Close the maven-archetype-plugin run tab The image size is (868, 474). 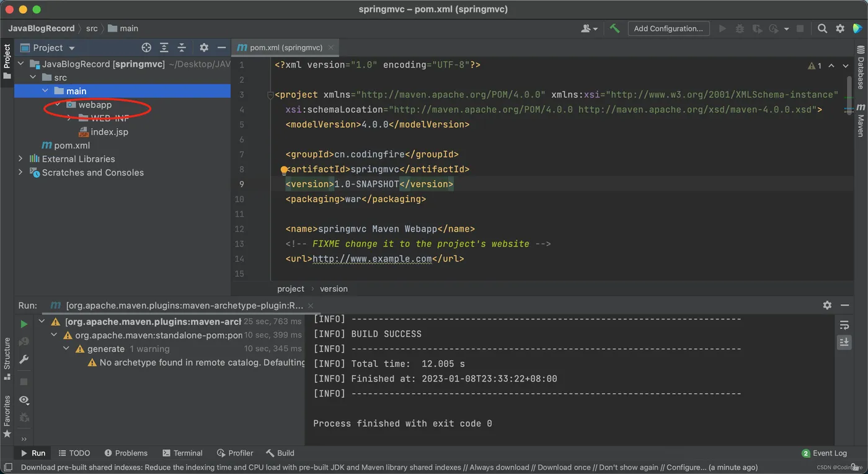(x=311, y=305)
